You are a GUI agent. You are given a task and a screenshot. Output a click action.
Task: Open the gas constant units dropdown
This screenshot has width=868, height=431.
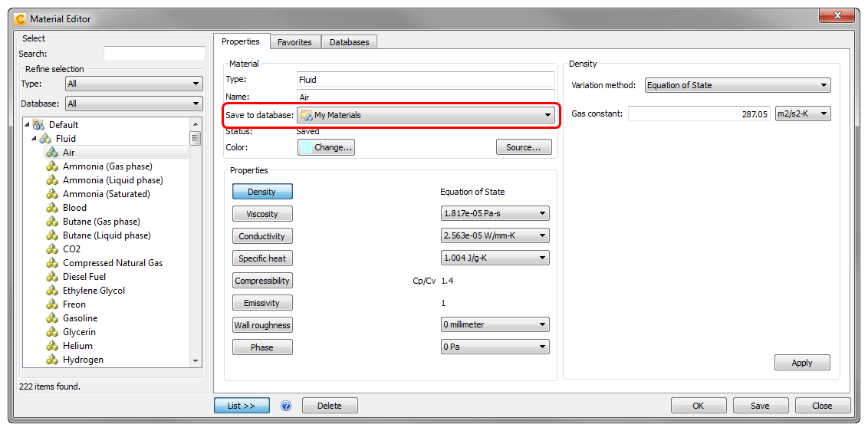[804, 114]
